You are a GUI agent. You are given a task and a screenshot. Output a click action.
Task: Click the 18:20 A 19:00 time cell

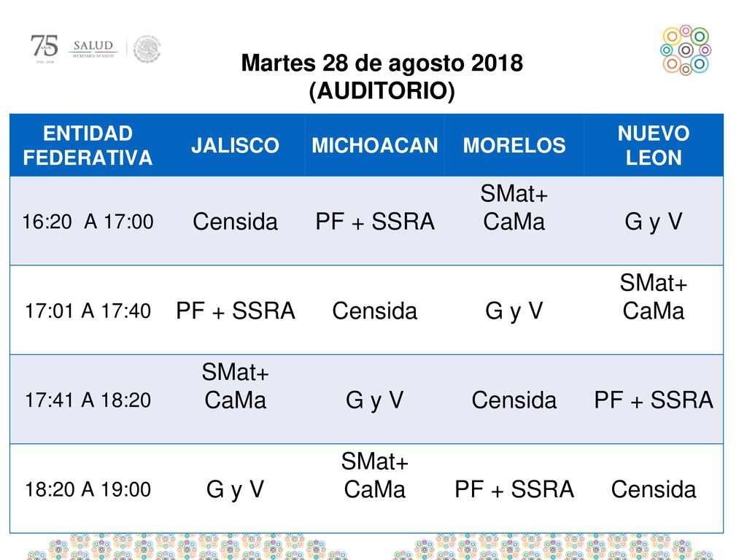click(88, 489)
